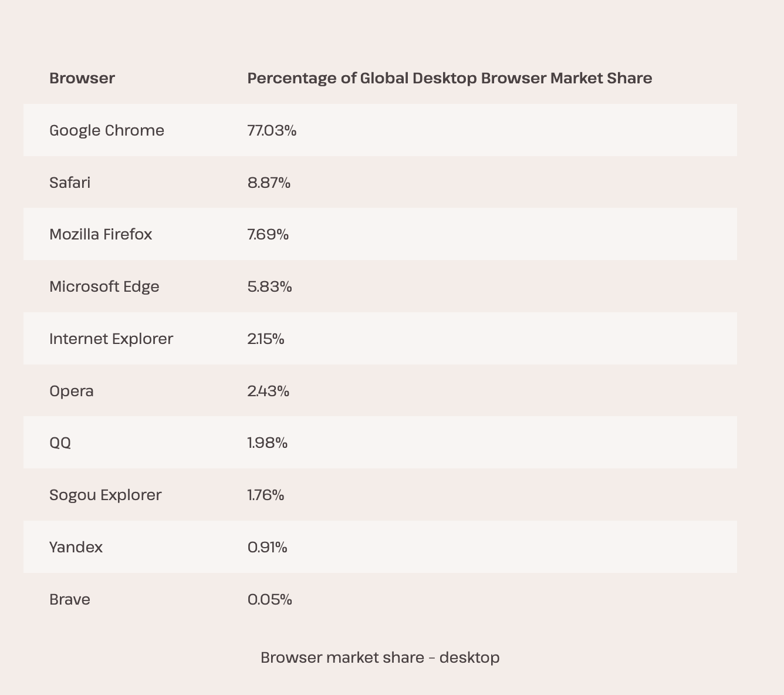Screen dimensions: 784x695
Task: Click the Sogou Explorer row label
Action: coord(105,495)
